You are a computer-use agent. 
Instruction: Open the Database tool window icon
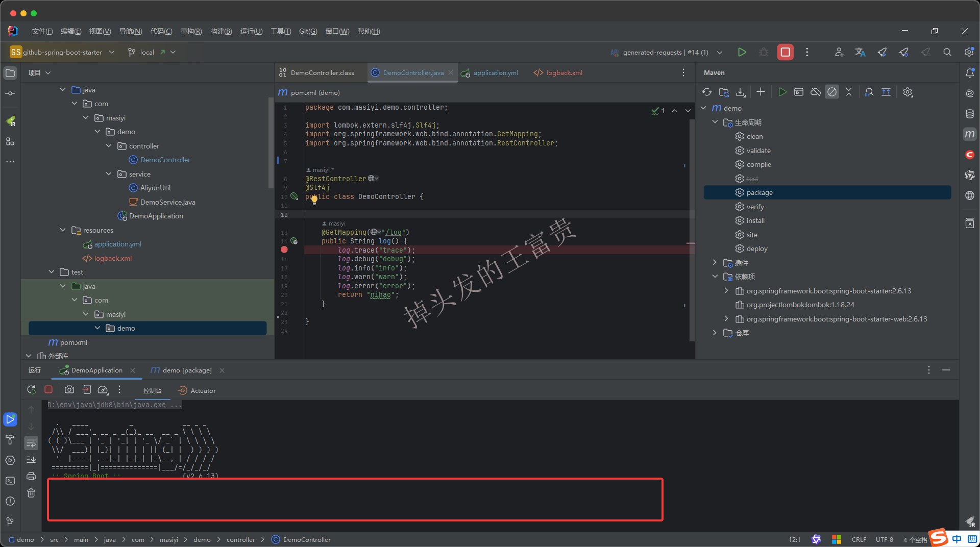(970, 114)
